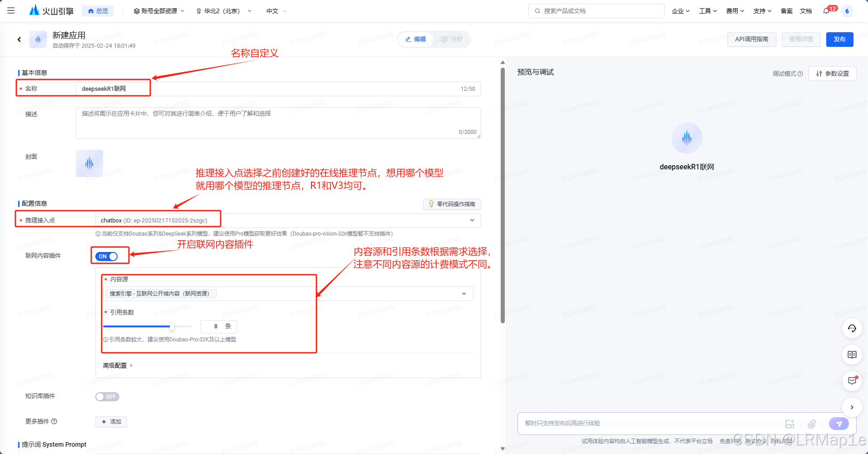Open the 文档 link

pos(806,11)
